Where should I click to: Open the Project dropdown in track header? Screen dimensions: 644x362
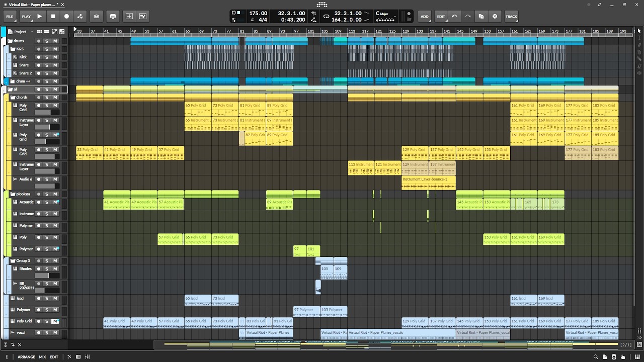click(x=21, y=32)
